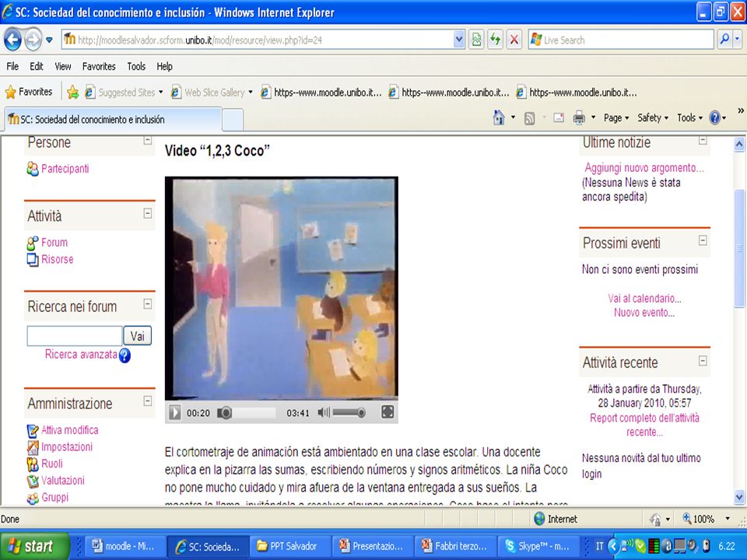Open Impostazioni settings link
747x560 pixels.
[x=67, y=446]
